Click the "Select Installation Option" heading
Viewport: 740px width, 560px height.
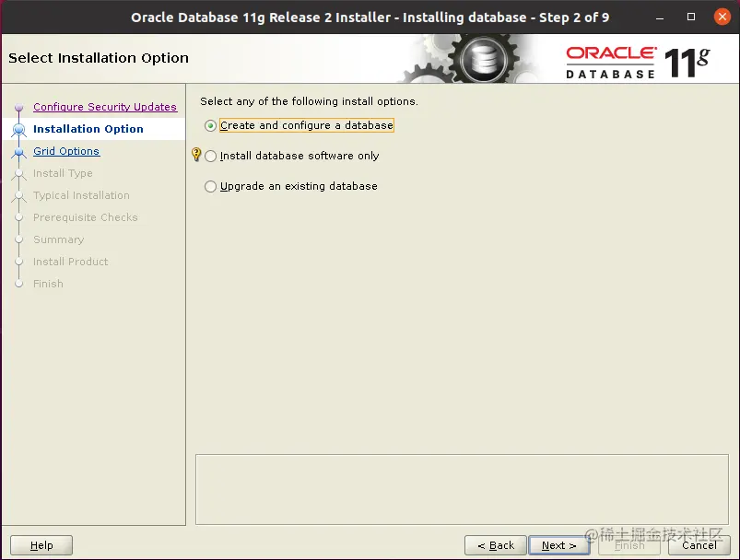(x=99, y=58)
